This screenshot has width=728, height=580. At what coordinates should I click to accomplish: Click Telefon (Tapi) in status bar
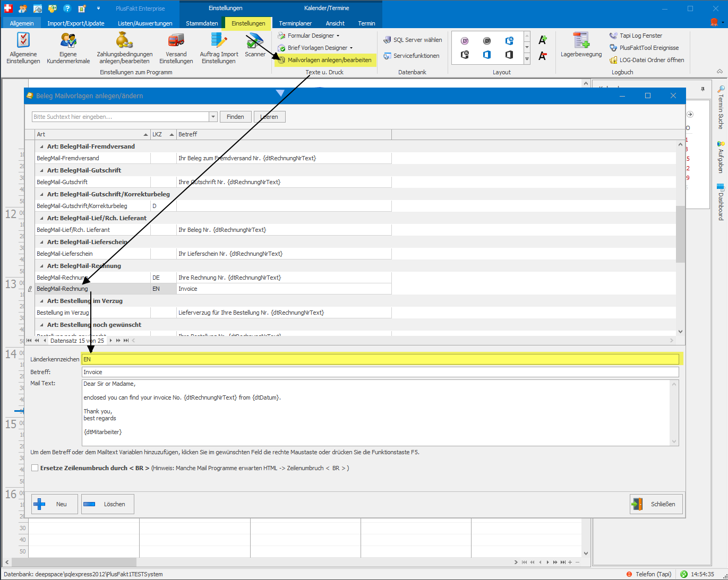pos(649,574)
